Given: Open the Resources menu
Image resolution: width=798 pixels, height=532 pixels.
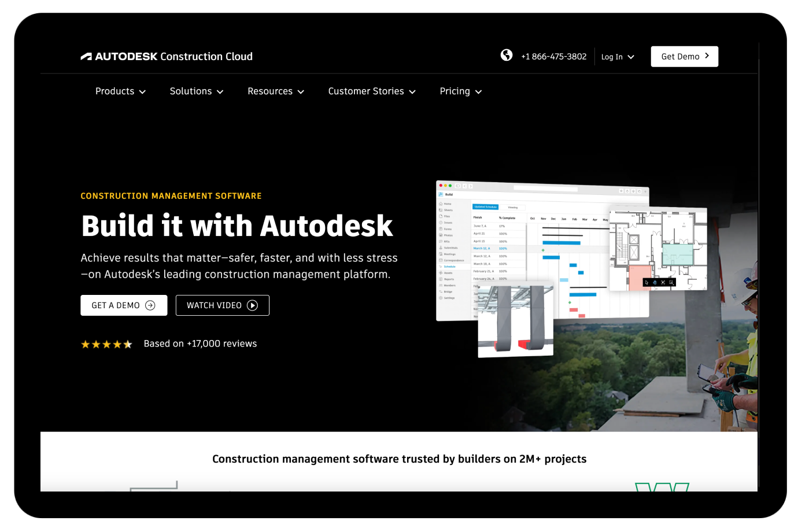Looking at the screenshot, I should click(x=276, y=91).
